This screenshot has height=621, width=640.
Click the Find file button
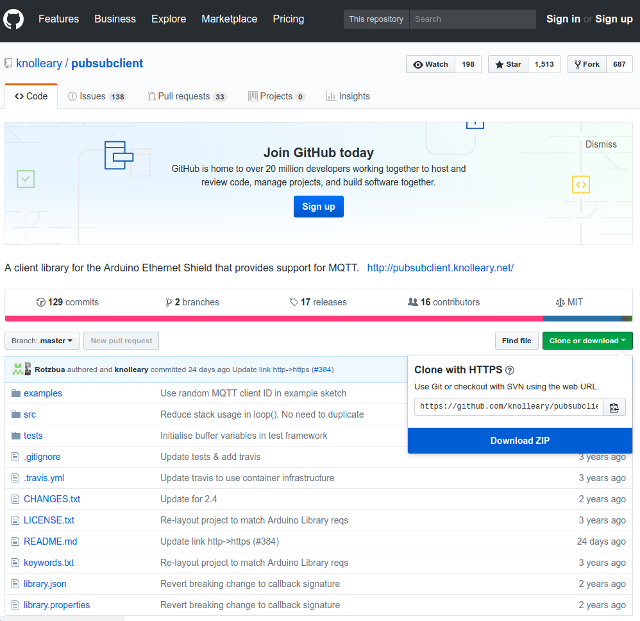pyautogui.click(x=517, y=341)
